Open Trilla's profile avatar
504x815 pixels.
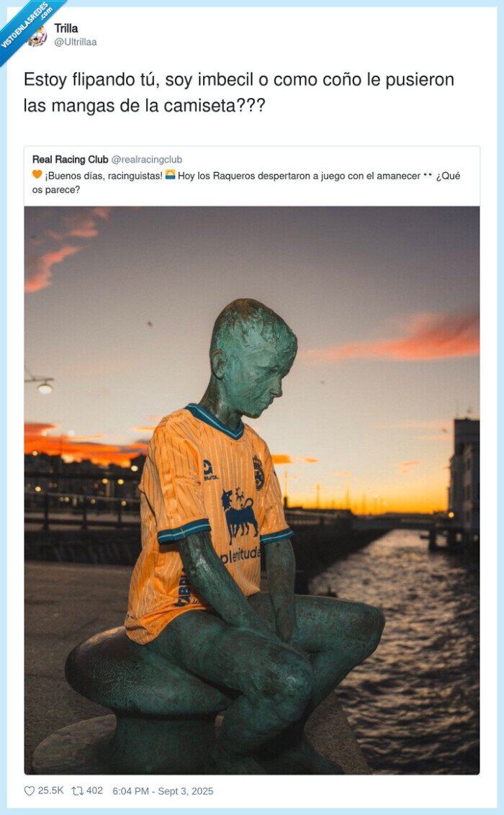(x=37, y=35)
